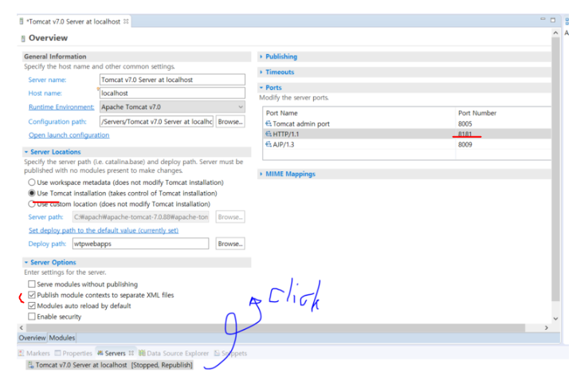
Task: Open the Runtime Environment link
Action: coord(61,108)
